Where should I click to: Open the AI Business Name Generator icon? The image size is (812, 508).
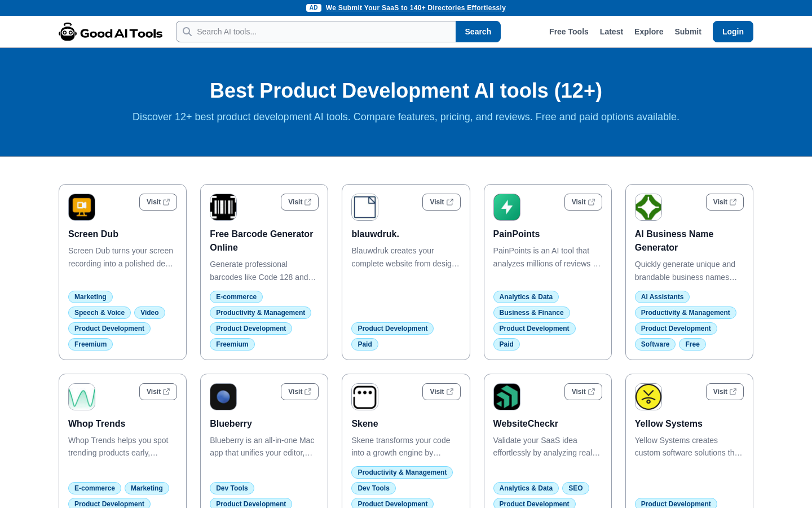(648, 207)
